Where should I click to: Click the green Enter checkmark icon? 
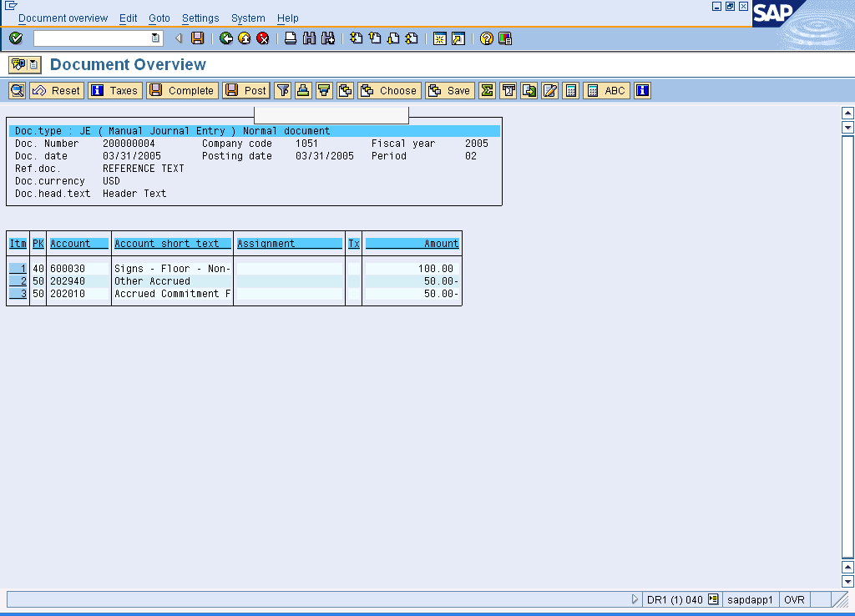16,38
